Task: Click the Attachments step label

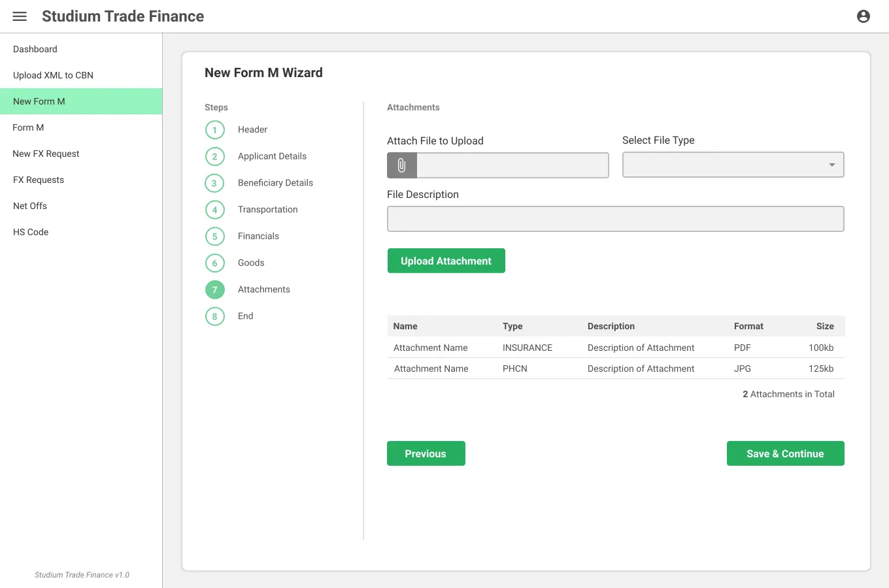Action: click(263, 289)
